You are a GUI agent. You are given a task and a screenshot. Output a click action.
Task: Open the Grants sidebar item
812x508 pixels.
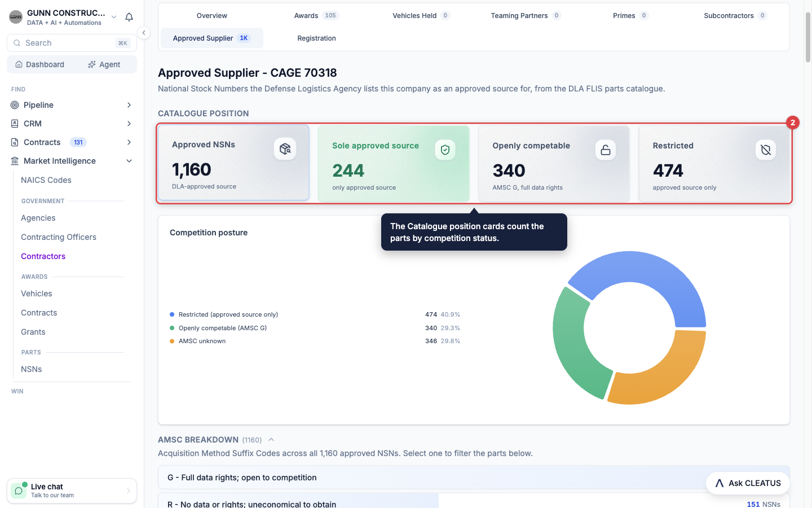tap(33, 332)
